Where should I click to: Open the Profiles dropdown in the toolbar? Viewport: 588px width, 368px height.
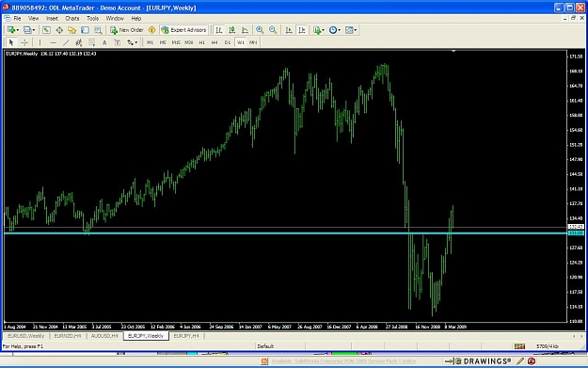point(29,30)
